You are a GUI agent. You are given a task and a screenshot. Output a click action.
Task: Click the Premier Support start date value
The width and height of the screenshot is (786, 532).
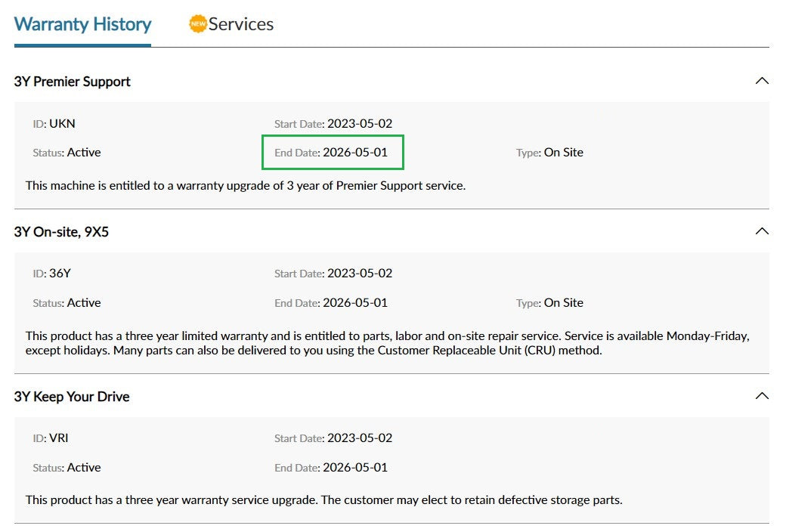coord(360,123)
